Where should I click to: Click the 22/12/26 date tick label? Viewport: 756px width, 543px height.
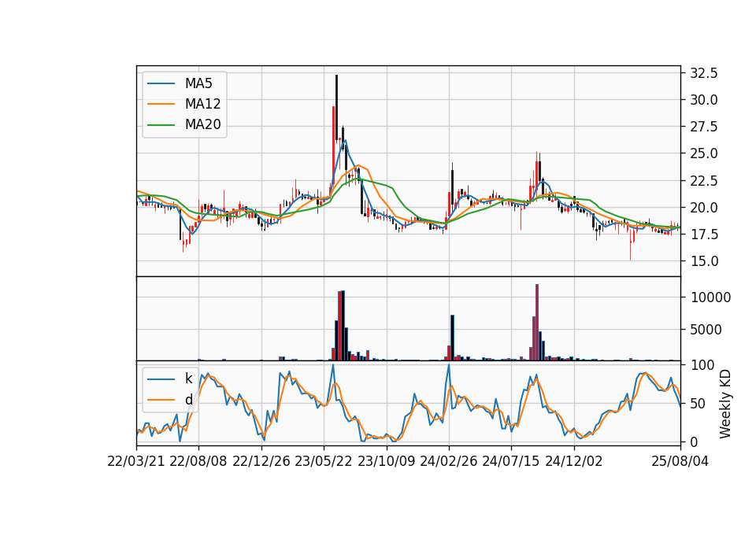[x=261, y=461]
